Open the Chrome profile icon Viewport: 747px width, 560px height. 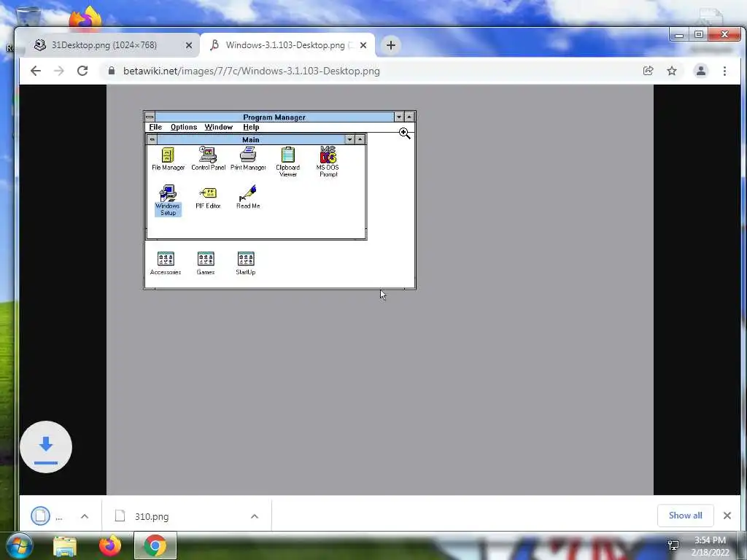701,71
